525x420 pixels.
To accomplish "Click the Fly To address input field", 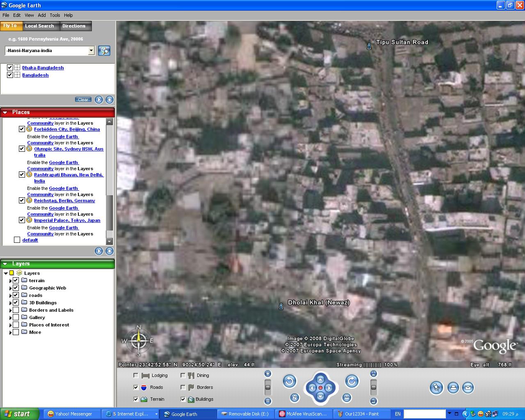I will click(46, 50).
